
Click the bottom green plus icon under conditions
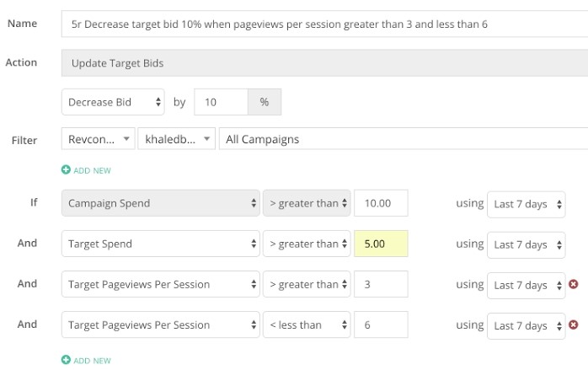[66, 360]
